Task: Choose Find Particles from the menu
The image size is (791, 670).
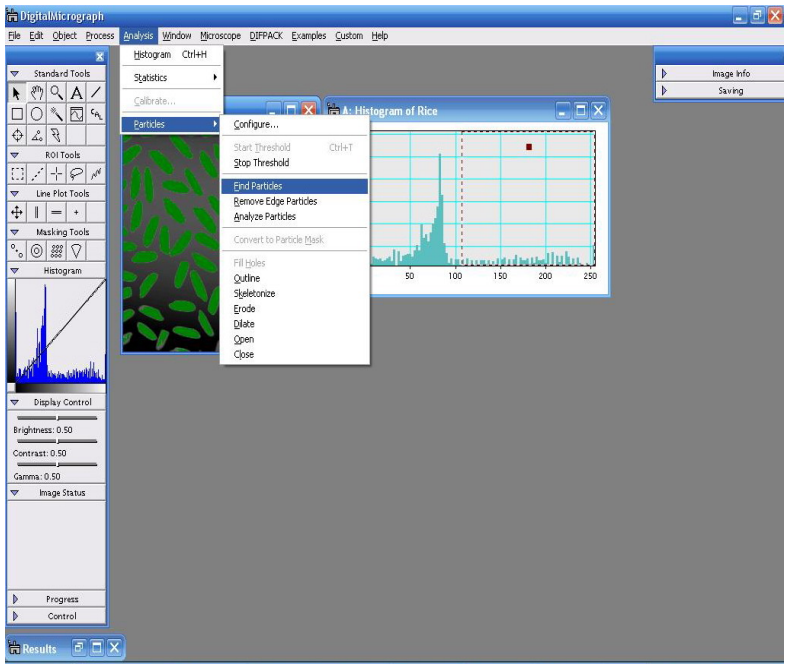Action: (258, 186)
